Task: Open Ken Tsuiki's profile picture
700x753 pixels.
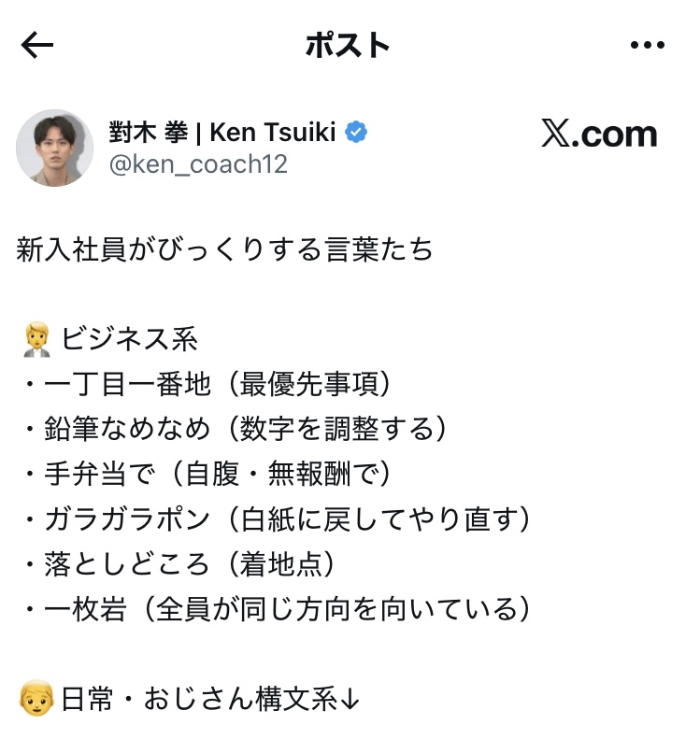Action: tap(55, 148)
